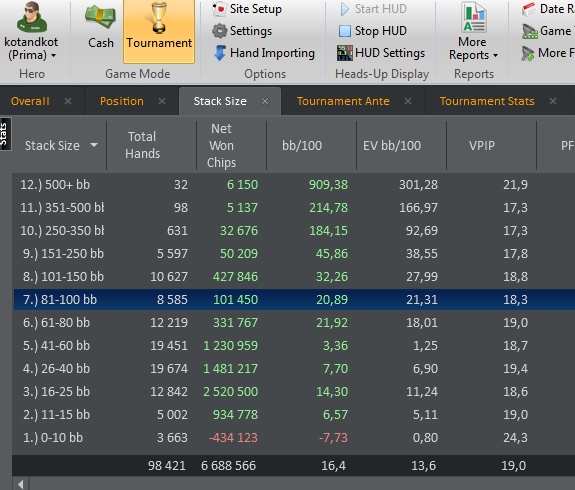Click Stop HUD button
575x490 pixels.
click(x=373, y=31)
